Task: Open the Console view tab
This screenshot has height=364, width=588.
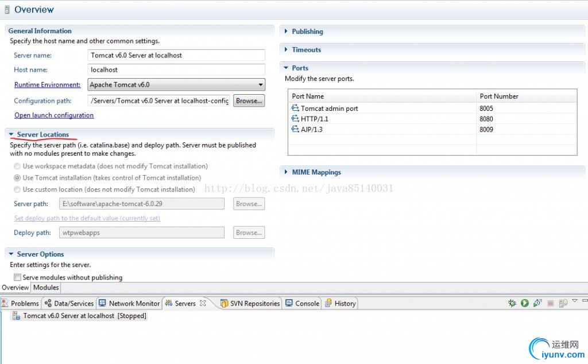Action: [302, 303]
